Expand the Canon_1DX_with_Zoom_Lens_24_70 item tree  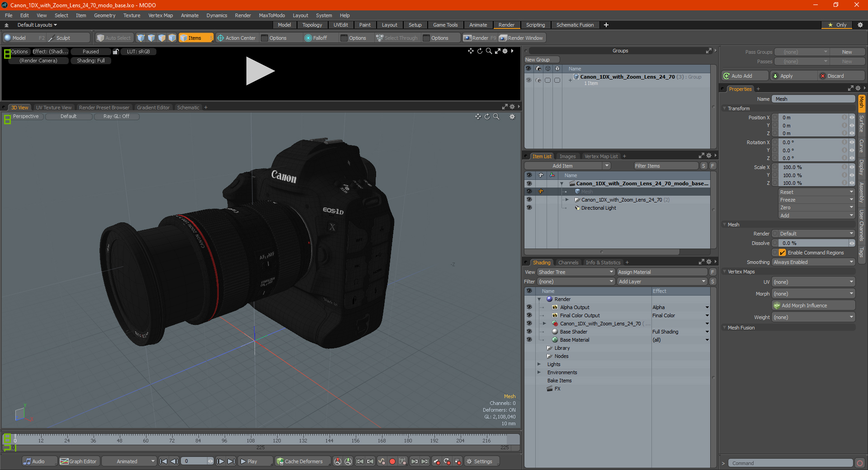(x=567, y=200)
